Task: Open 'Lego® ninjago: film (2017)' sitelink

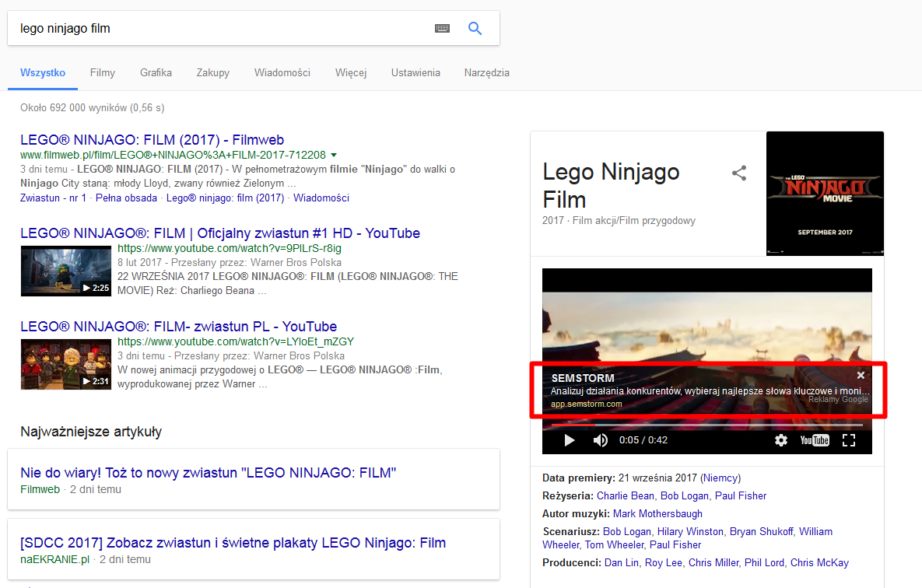Action: tap(225, 198)
